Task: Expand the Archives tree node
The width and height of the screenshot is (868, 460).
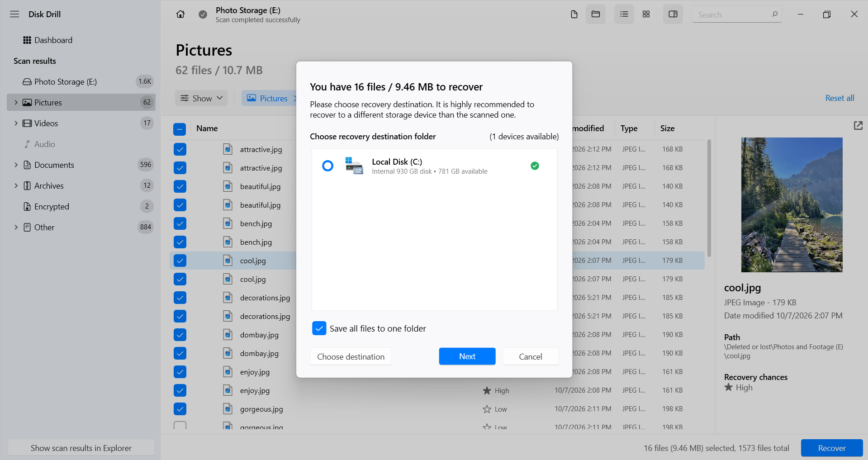Action: tap(16, 186)
